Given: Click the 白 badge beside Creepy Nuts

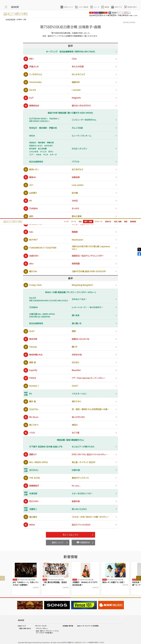Looking at the screenshot, I should click(x=25, y=285).
